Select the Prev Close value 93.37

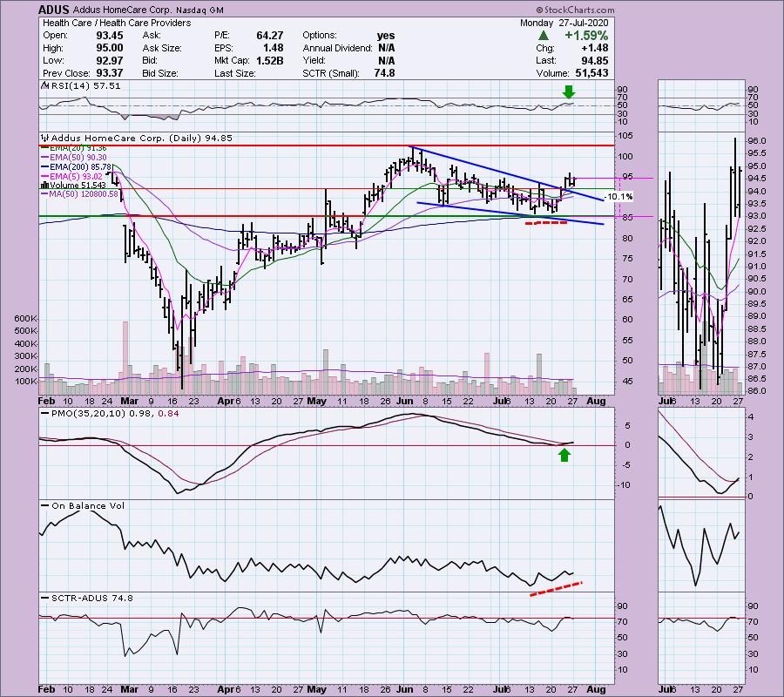pos(110,73)
